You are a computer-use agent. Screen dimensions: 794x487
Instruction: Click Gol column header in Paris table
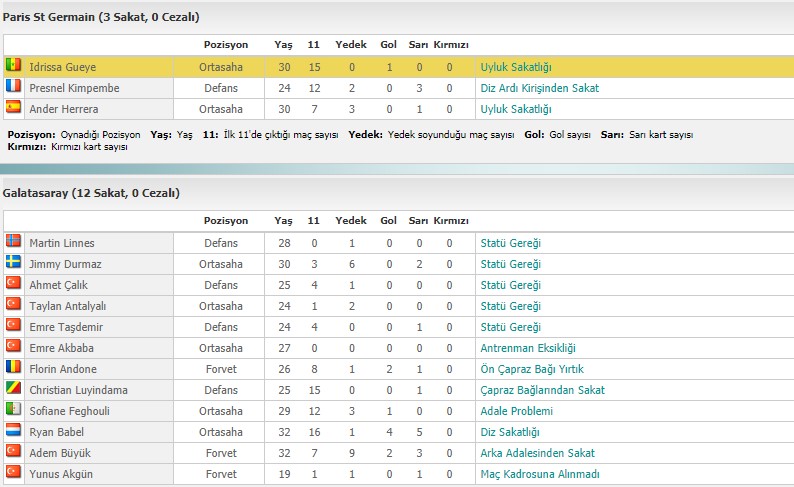[x=388, y=45]
